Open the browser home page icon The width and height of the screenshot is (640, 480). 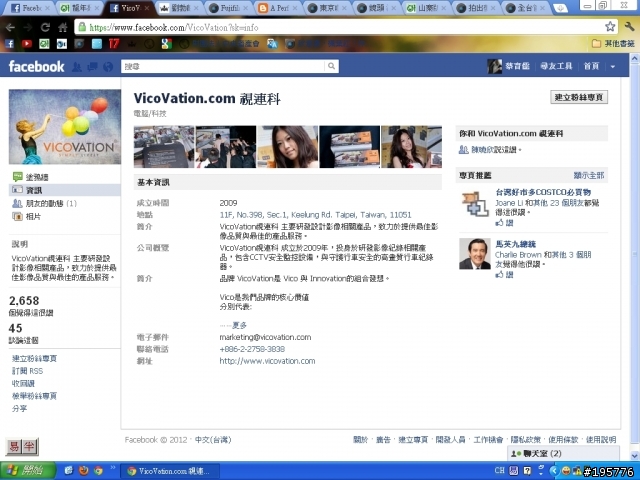pos(62,27)
